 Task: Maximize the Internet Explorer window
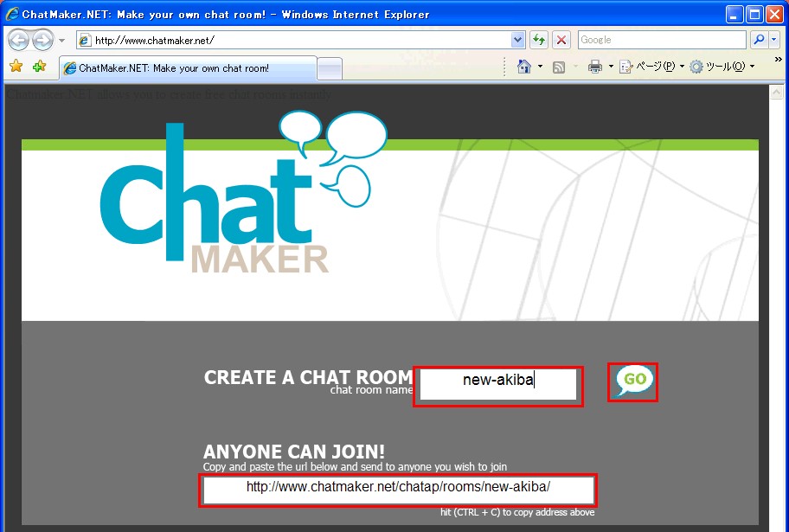(x=754, y=14)
